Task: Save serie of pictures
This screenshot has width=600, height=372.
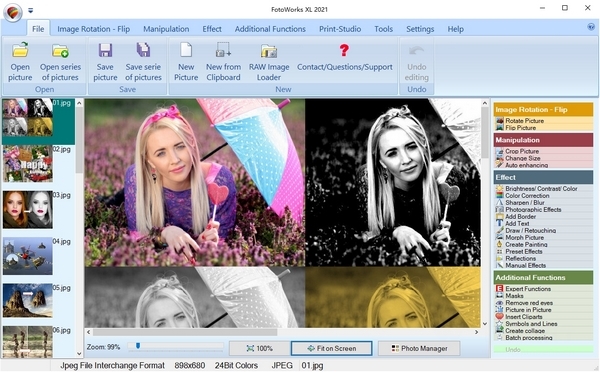Action: (143, 61)
